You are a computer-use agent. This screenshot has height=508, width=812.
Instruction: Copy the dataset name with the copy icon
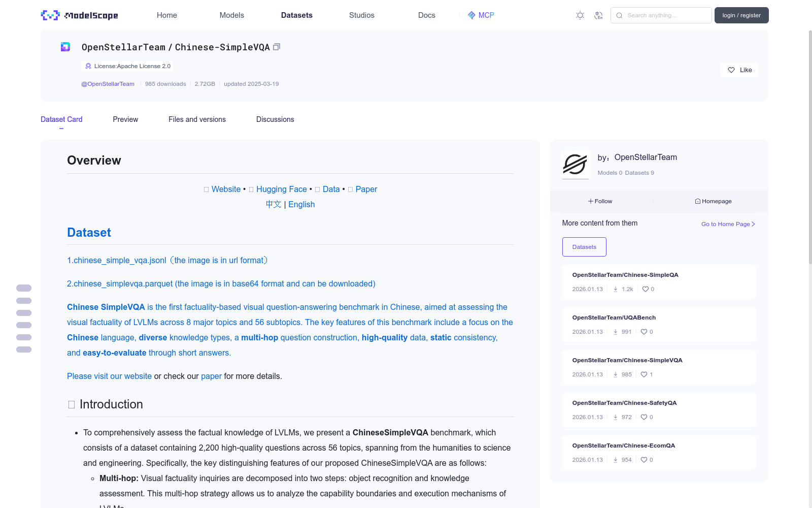pos(277,47)
